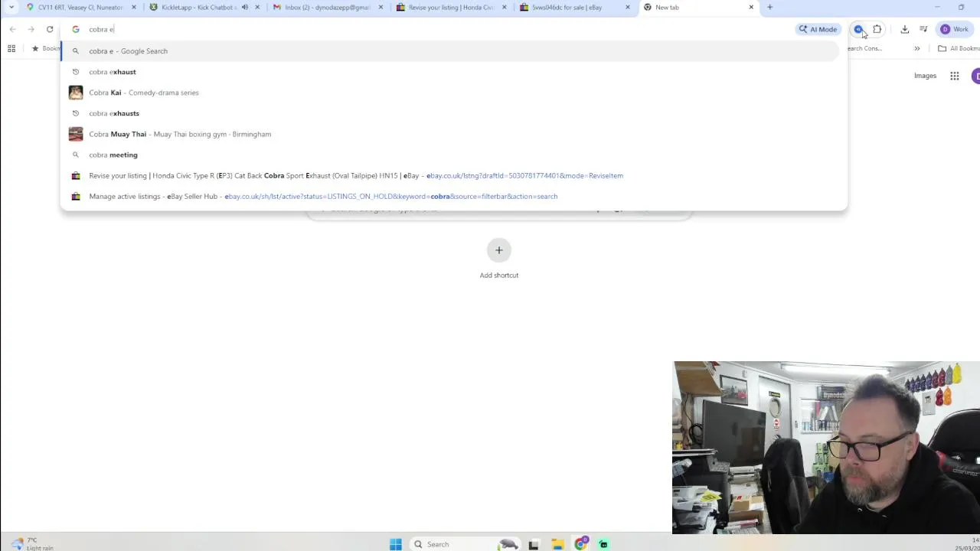Open the apps grid in bookmarks bar
Screen dimensions: 980x551
[11, 48]
